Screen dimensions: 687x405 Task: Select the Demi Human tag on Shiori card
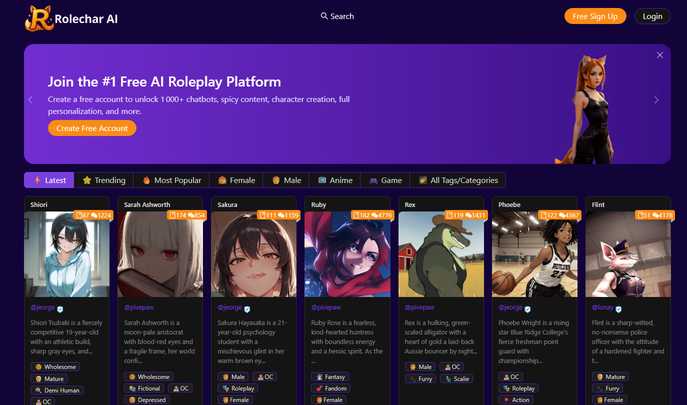57,390
